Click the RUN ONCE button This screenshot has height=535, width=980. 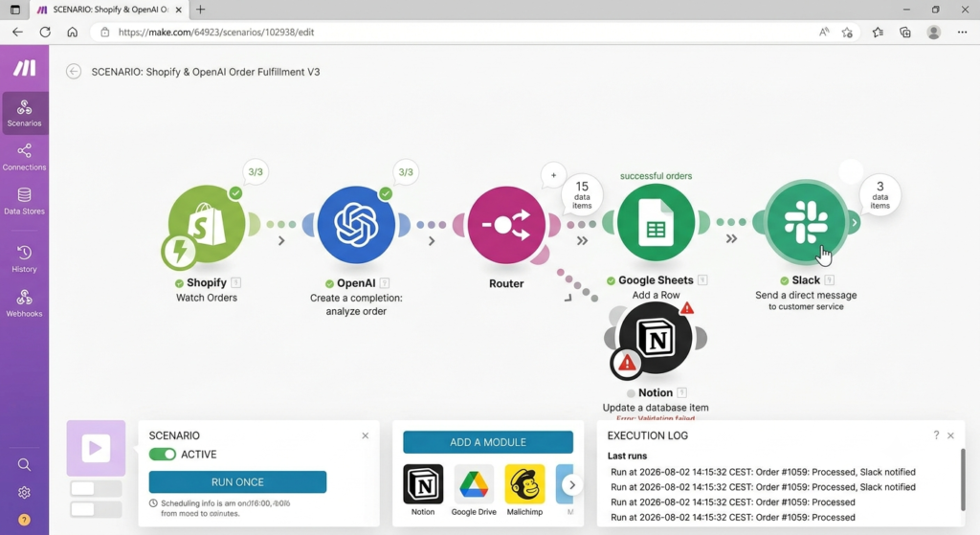click(237, 481)
